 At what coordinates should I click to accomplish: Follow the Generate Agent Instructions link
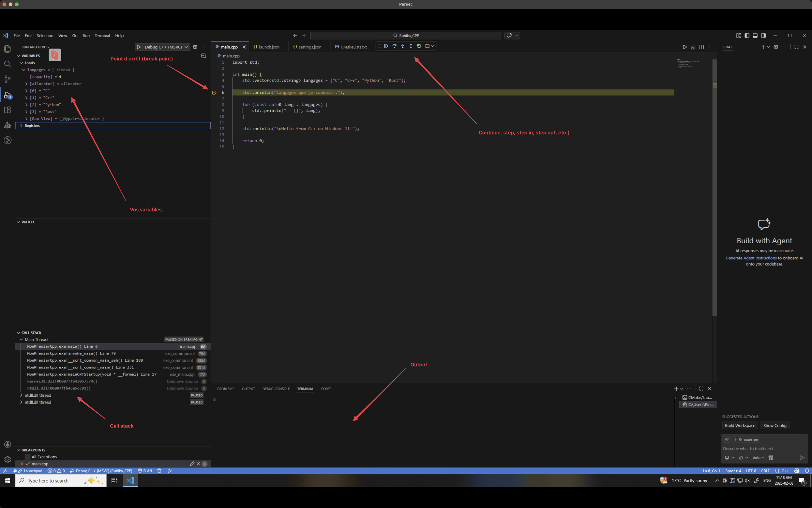(x=751, y=258)
